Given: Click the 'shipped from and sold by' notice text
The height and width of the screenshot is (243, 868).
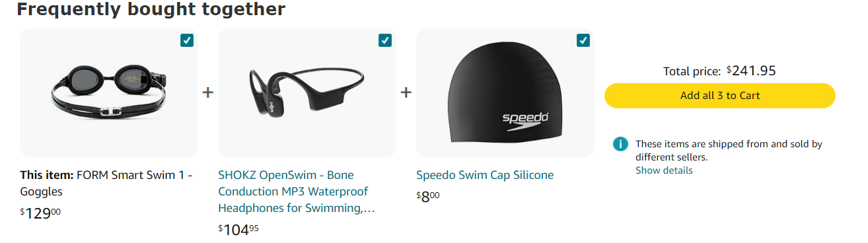Looking at the screenshot, I should pyautogui.click(x=729, y=150).
